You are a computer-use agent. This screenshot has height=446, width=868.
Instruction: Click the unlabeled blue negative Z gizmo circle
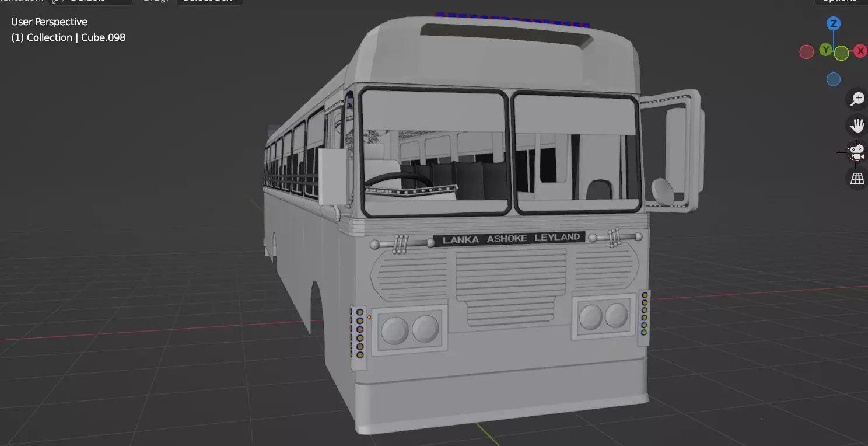834,79
